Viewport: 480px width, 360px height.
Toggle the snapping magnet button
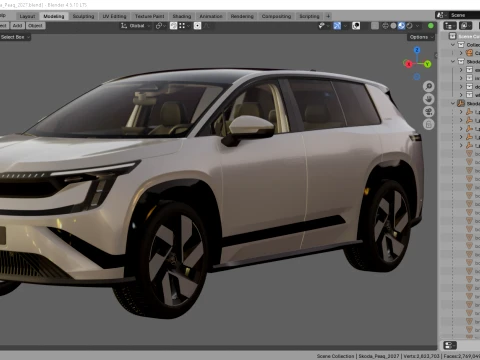pos(173,26)
